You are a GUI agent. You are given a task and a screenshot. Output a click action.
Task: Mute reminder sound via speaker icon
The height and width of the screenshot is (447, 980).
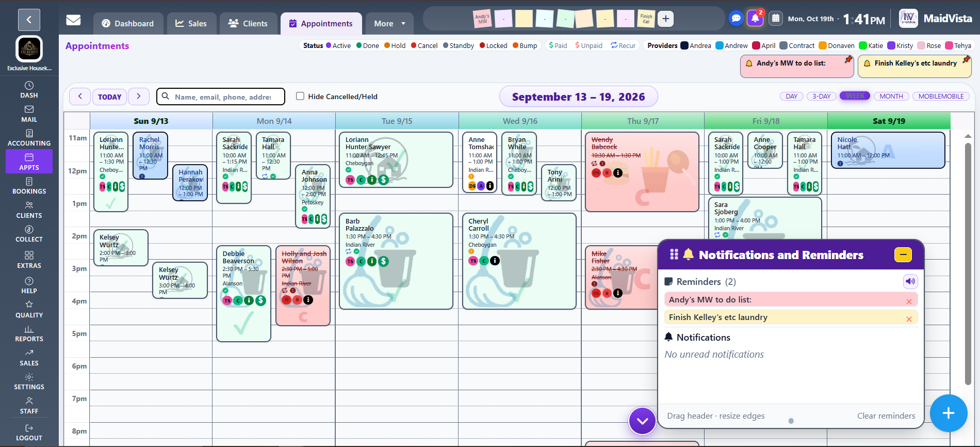(910, 281)
